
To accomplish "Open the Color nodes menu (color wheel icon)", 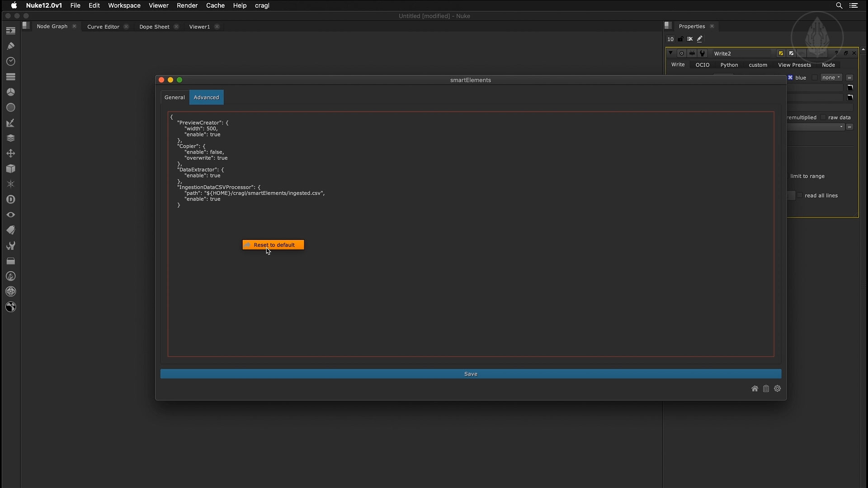I will click(11, 92).
